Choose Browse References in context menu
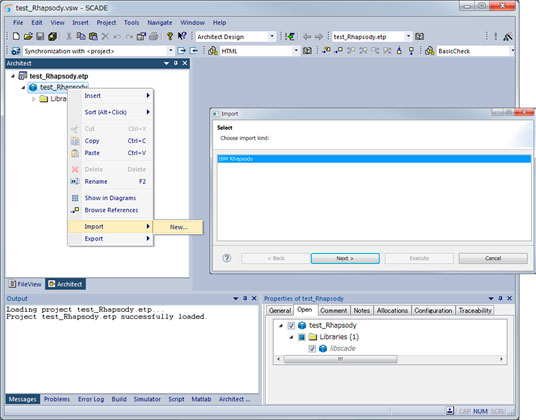536x420 pixels. 110,210
